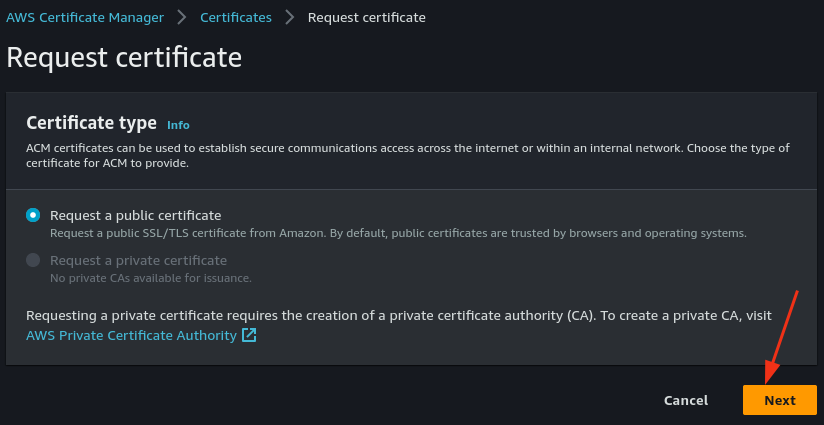Open the Info link beside Certificate type
Viewport: 824px width, 425px height.
pos(178,125)
